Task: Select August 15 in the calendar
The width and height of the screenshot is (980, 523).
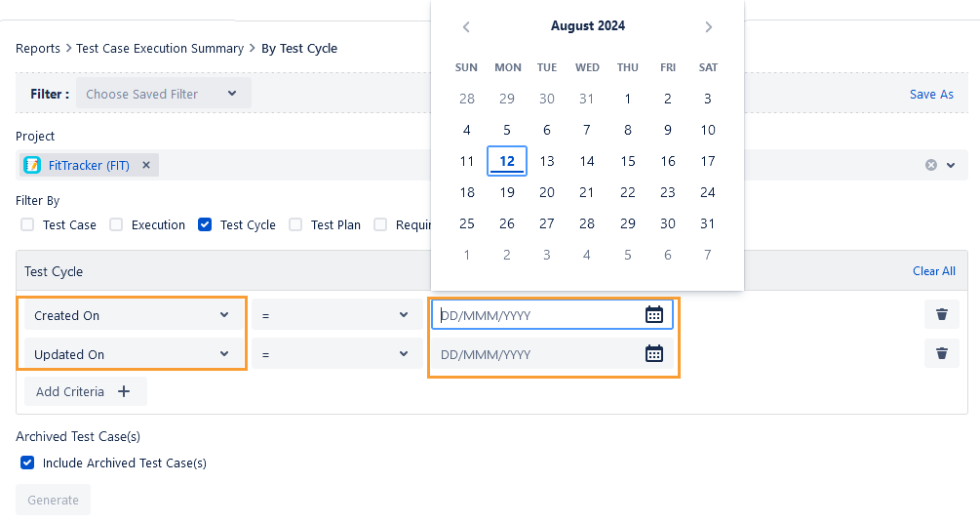Action: click(628, 161)
